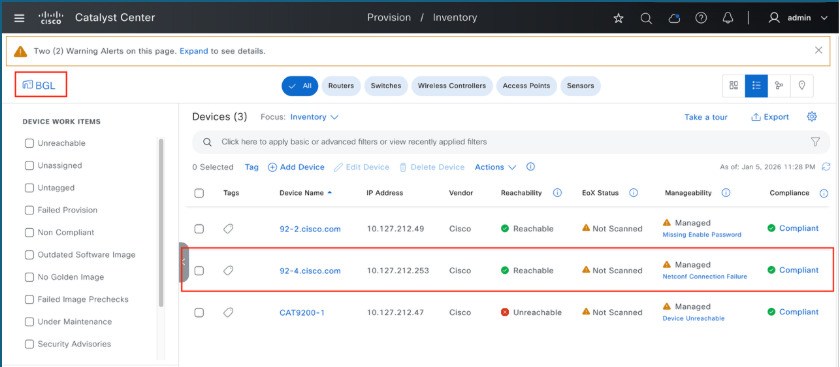Open CAT9200-1 device link
Screen dimensions: 840x367
(302, 312)
